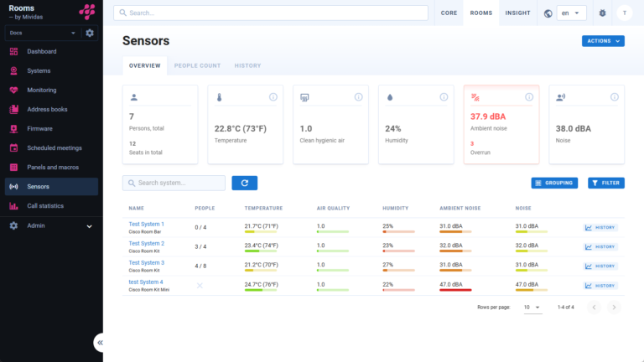Click the Search system field
This screenshot has width=644, height=362.
[174, 183]
